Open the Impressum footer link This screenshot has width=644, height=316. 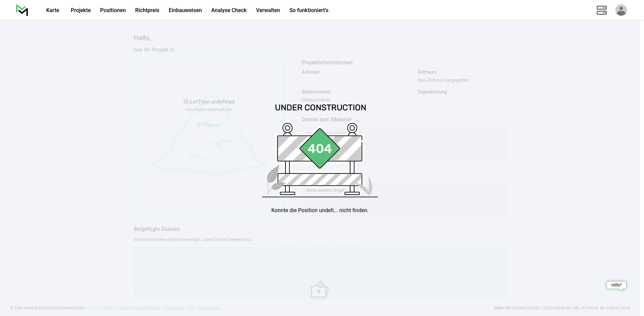pyautogui.click(x=173, y=308)
